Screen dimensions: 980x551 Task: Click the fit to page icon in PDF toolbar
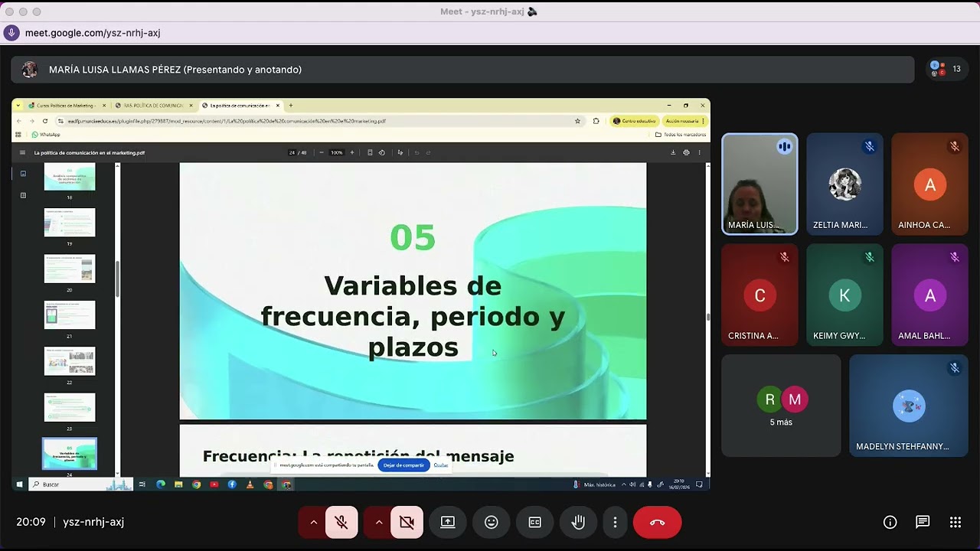click(370, 152)
